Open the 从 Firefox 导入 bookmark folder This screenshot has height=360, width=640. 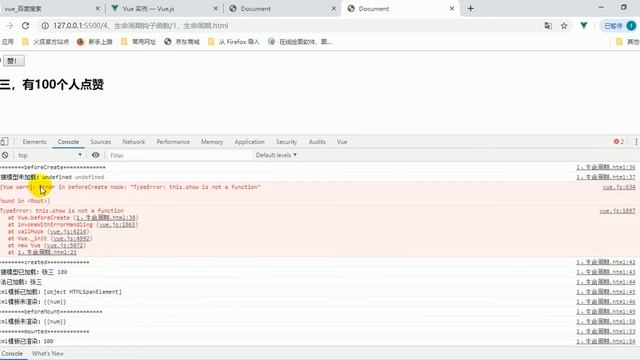click(233, 42)
